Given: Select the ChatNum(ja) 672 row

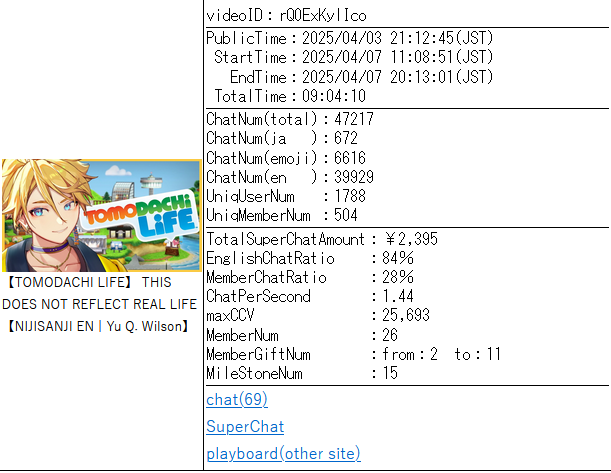Looking at the screenshot, I should point(282,138).
